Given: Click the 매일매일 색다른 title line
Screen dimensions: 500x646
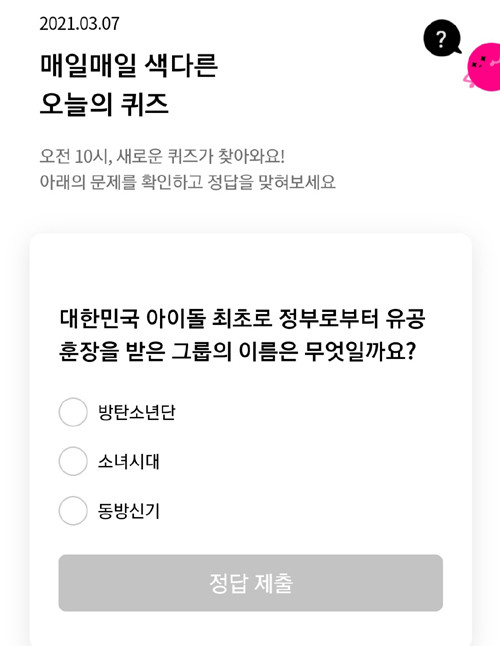Looking at the screenshot, I should point(129,66).
